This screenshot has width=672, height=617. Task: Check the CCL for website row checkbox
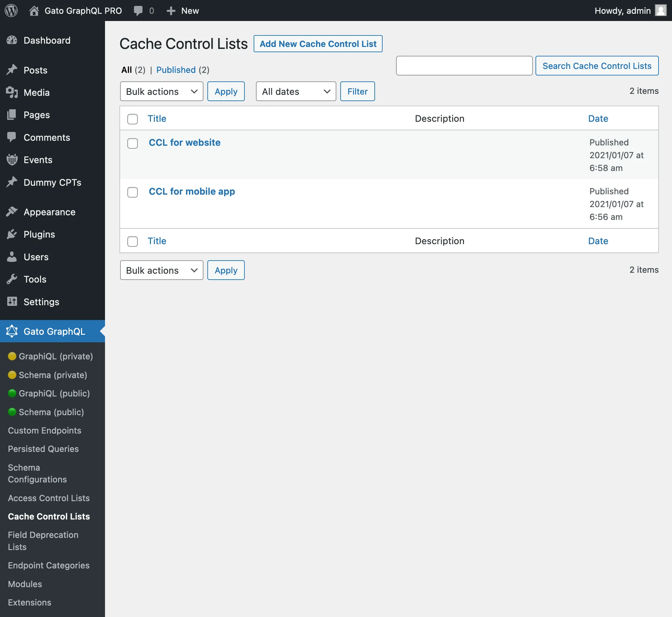(x=133, y=143)
